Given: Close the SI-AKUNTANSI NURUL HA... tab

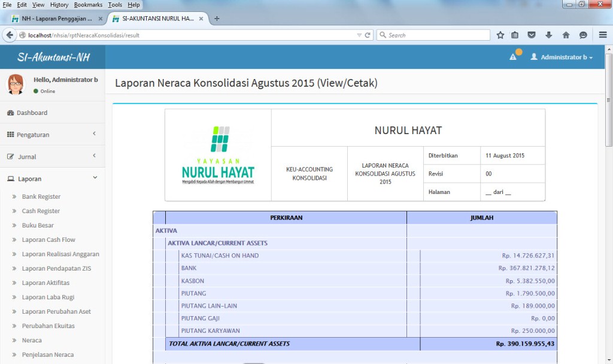Looking at the screenshot, I should point(201,19).
